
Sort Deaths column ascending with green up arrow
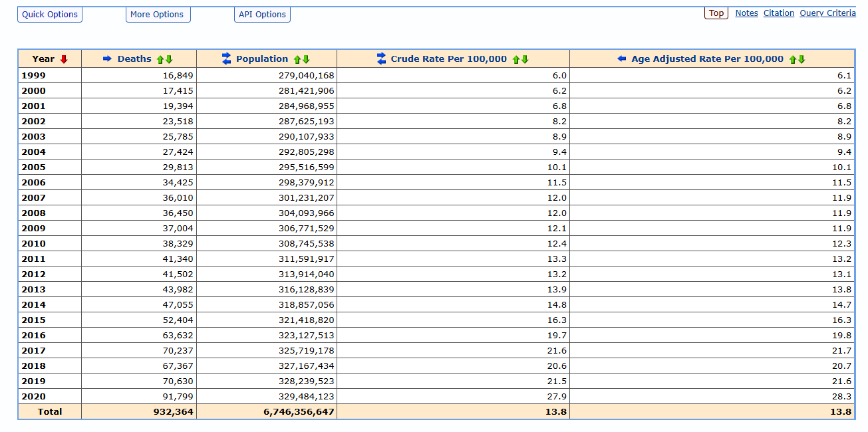(160, 59)
